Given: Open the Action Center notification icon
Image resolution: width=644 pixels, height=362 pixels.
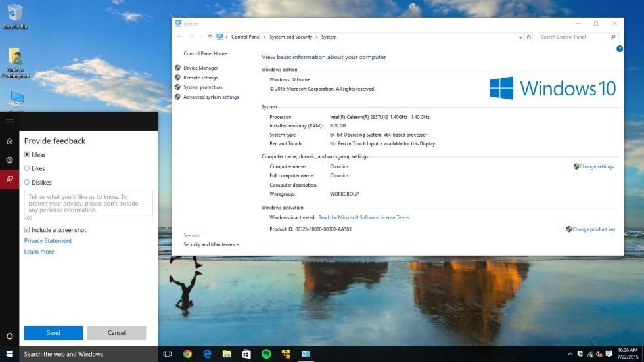Looking at the screenshot, I should (x=609, y=354).
